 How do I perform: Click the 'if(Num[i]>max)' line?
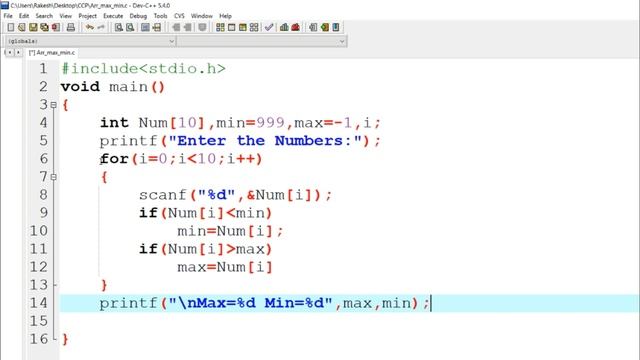(205, 249)
